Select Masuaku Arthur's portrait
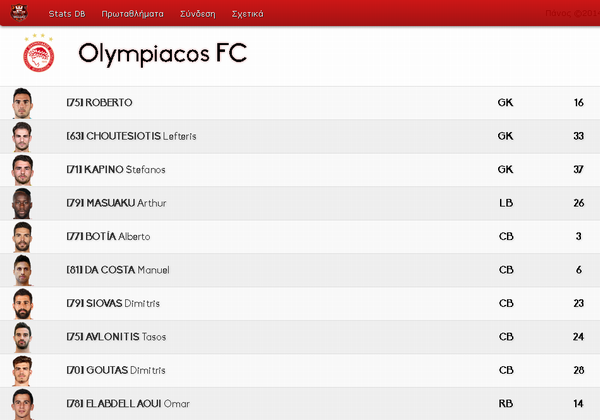Screen dimensions: 600x420 click(x=22, y=203)
